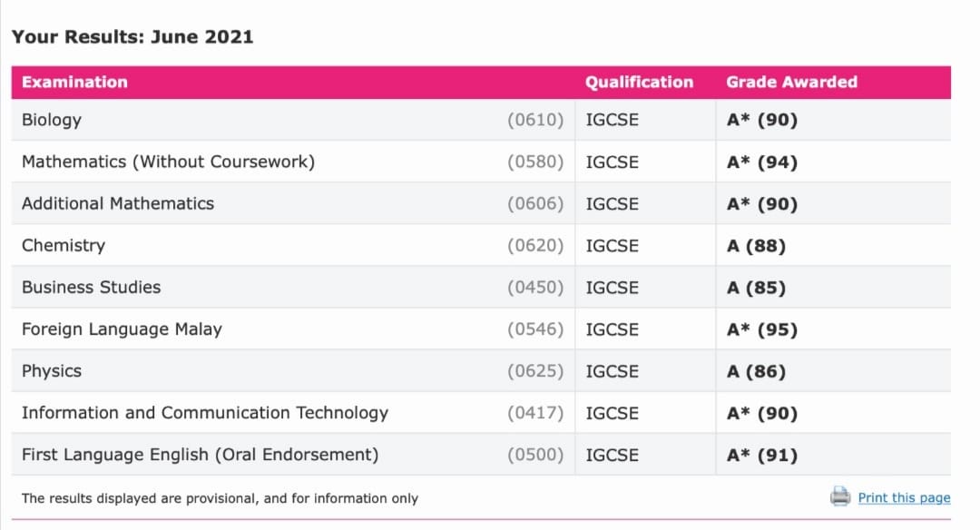Select the Chemistry subject name

64,245
